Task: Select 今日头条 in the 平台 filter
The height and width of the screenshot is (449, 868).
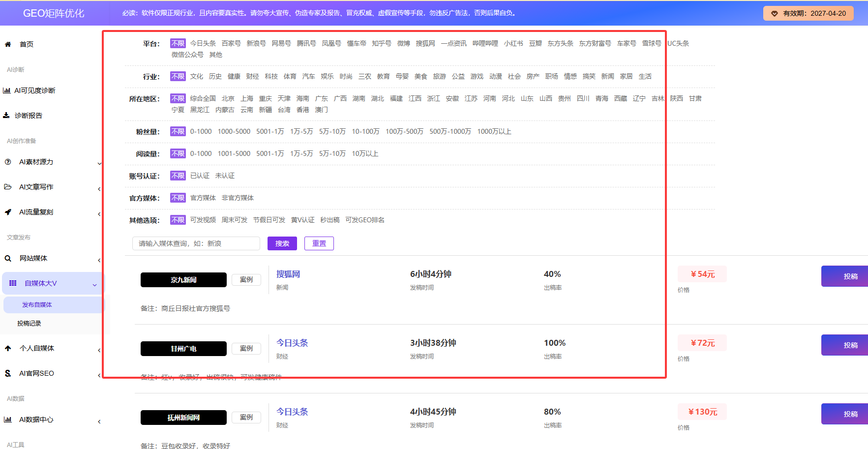Action: click(203, 43)
